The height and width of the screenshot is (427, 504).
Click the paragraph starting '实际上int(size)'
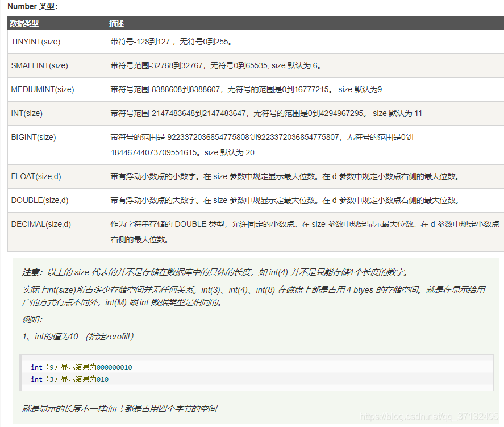pyautogui.click(x=253, y=296)
